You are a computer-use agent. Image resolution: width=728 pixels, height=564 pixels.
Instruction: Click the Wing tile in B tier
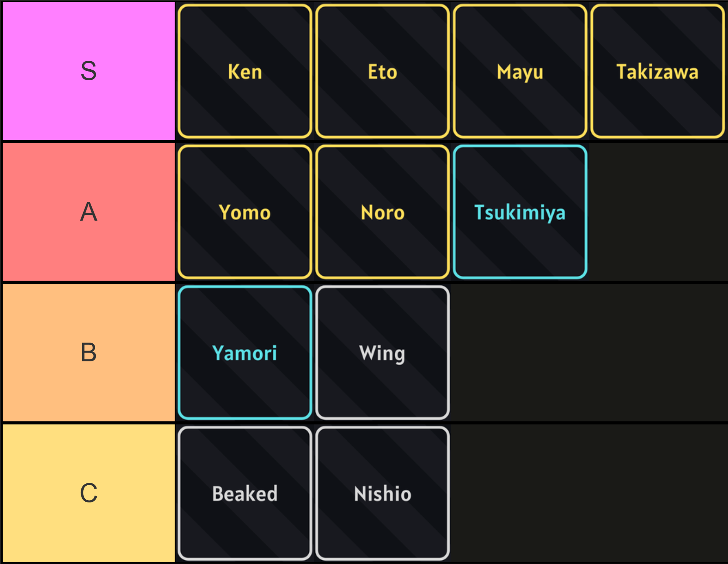tap(383, 353)
